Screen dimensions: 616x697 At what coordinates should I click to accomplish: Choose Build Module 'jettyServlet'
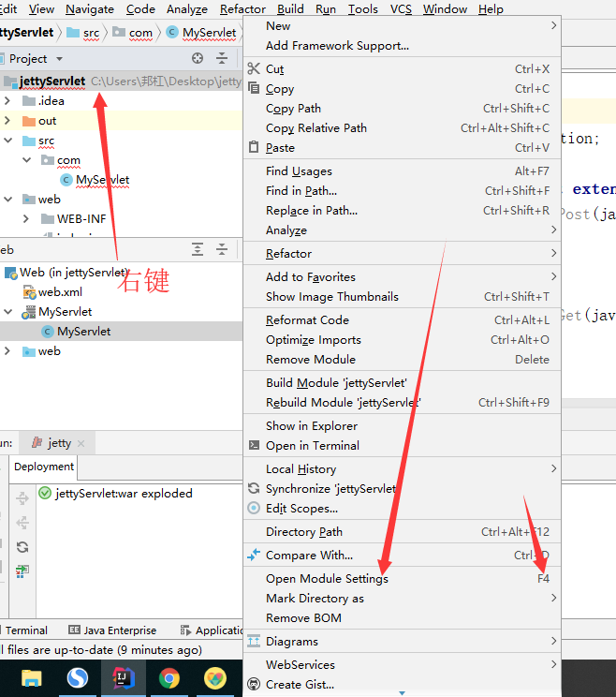(x=402, y=382)
